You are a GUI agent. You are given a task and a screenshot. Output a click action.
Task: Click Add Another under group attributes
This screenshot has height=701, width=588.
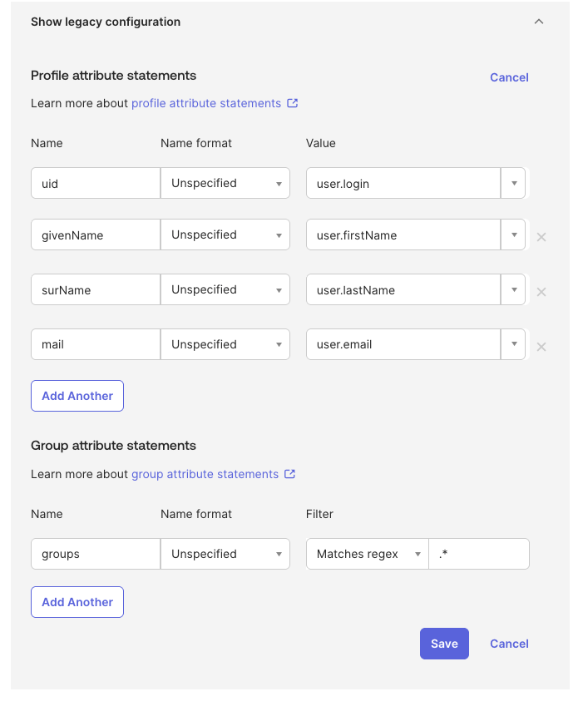(x=77, y=602)
